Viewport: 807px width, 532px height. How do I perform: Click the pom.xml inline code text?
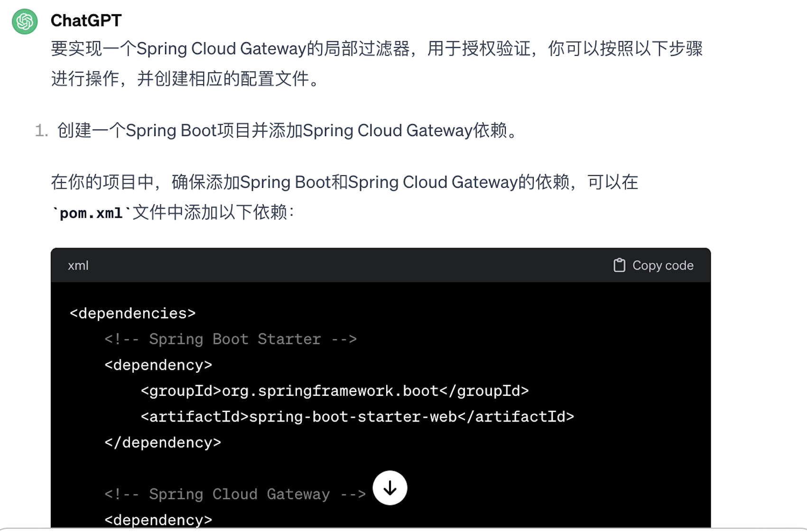coord(91,213)
